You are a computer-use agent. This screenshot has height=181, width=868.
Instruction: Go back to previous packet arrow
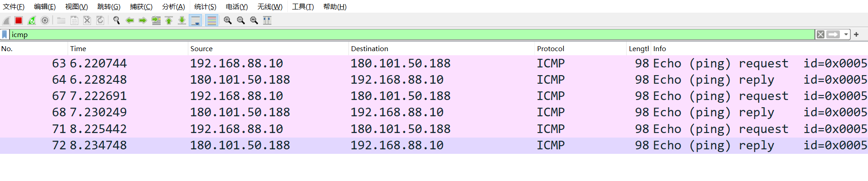[130, 20]
